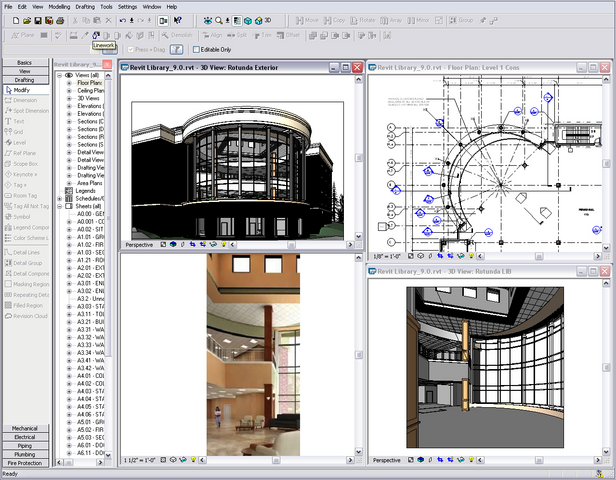
Task: Open the zoom options dropdown arrow
Action: tap(227, 20)
